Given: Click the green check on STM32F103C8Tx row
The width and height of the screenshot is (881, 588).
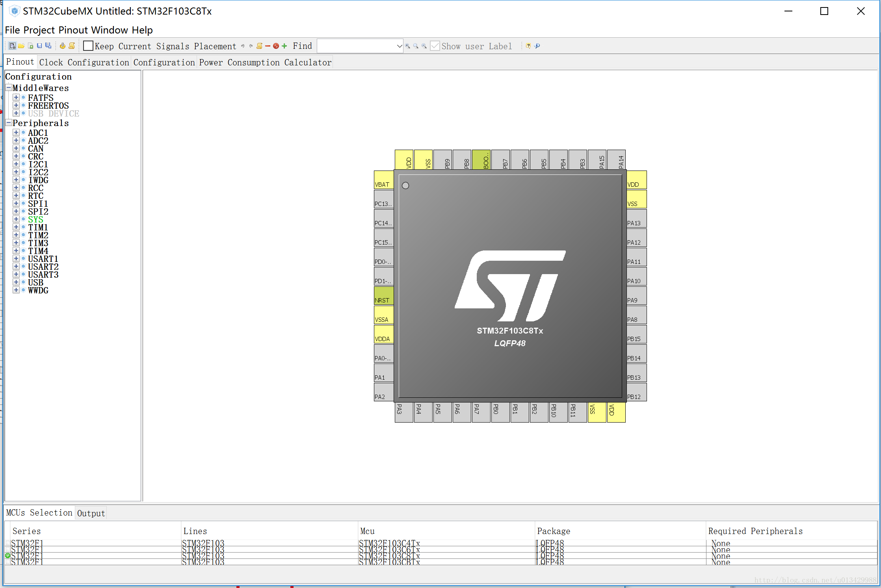Looking at the screenshot, I should (x=7, y=556).
